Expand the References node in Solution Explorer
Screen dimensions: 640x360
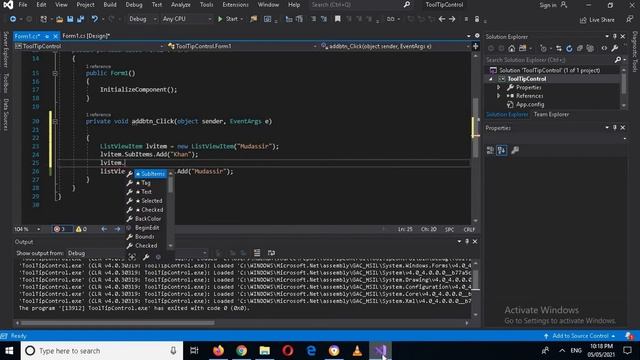(498, 96)
